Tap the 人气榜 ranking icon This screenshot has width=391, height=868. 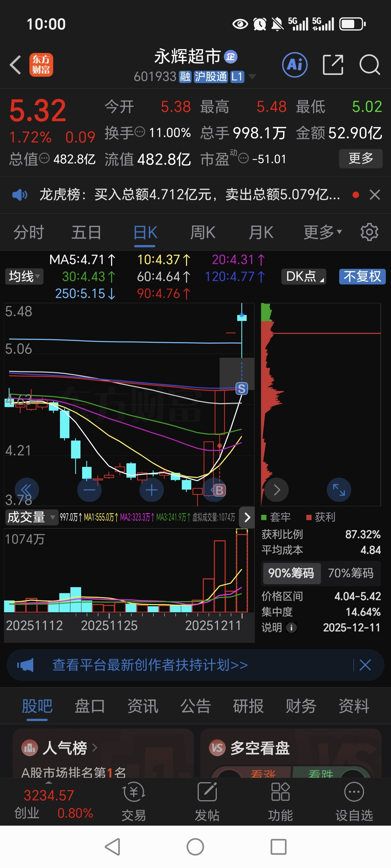pos(29,748)
